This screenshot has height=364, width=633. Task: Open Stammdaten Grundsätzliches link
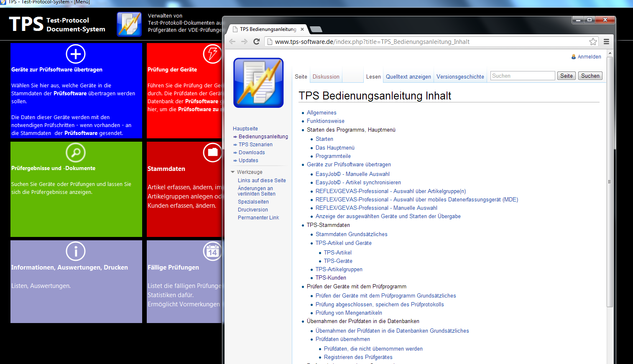pos(352,234)
